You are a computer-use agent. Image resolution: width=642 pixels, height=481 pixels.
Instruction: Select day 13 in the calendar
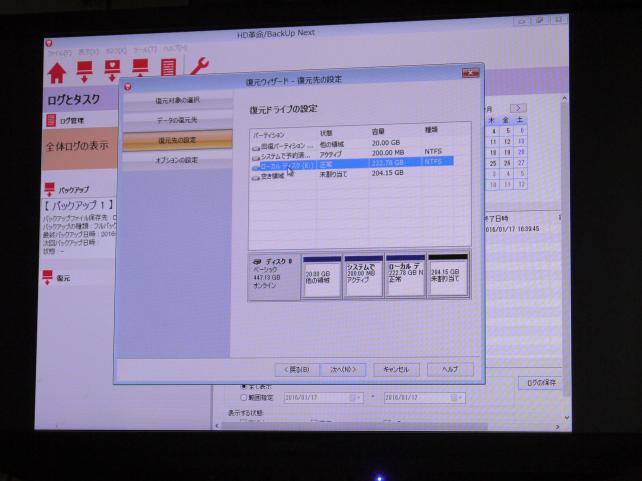tap(521, 141)
